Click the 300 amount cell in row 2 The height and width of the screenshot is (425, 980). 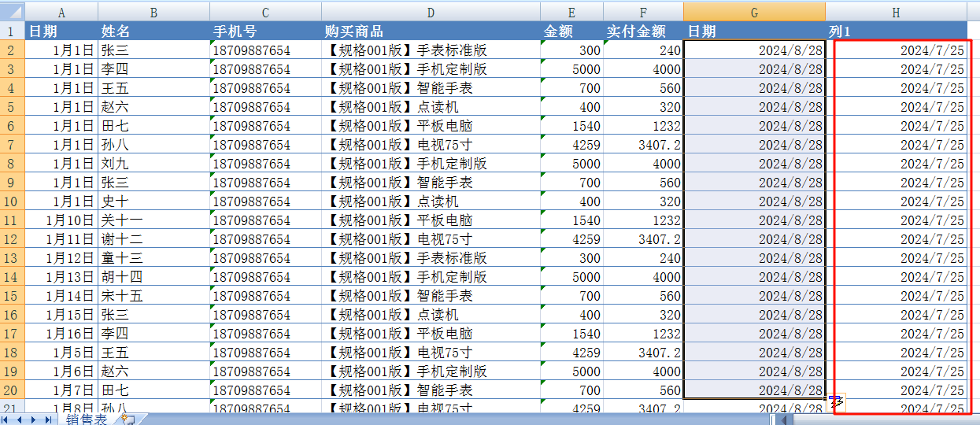click(x=572, y=50)
